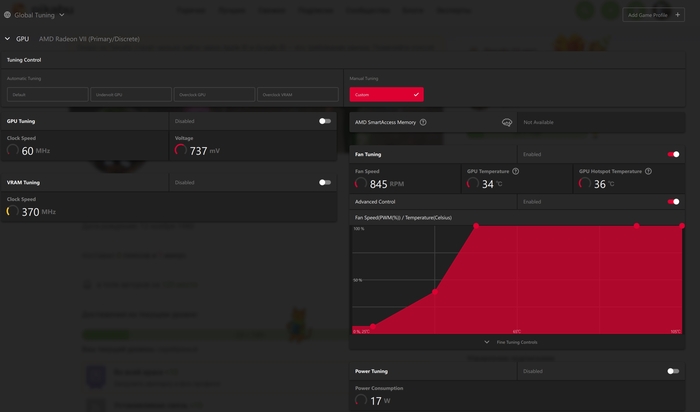700x412 pixels.
Task: Select the 100% fan curve point between 65°C and 105°C
Action: 637,226
